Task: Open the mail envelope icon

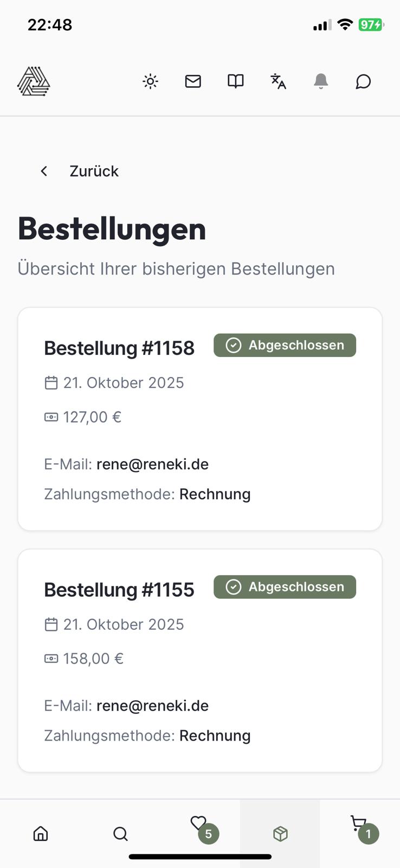Action: [193, 81]
